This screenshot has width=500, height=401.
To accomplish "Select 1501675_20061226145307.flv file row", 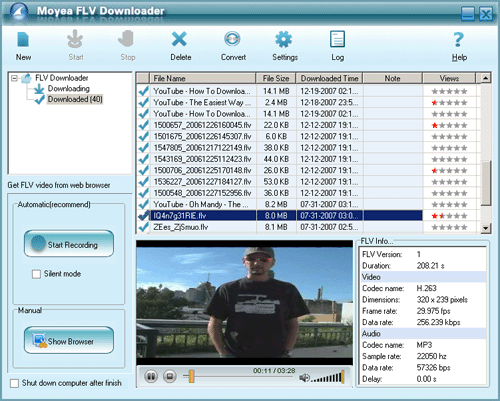I will pyautogui.click(x=306, y=137).
